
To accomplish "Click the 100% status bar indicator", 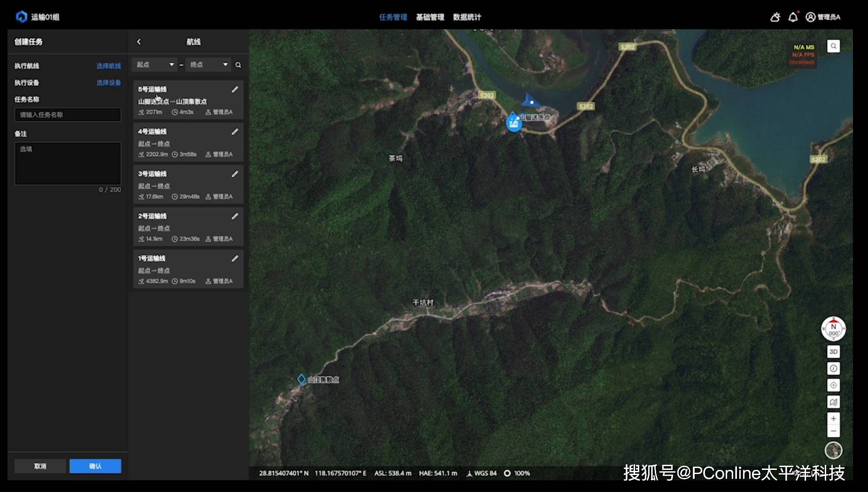I will 517,473.
